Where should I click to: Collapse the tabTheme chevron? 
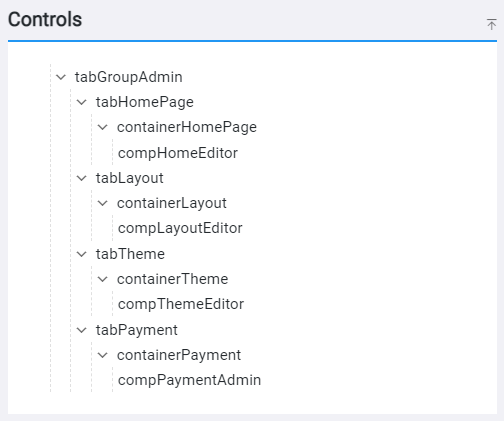[82, 254]
